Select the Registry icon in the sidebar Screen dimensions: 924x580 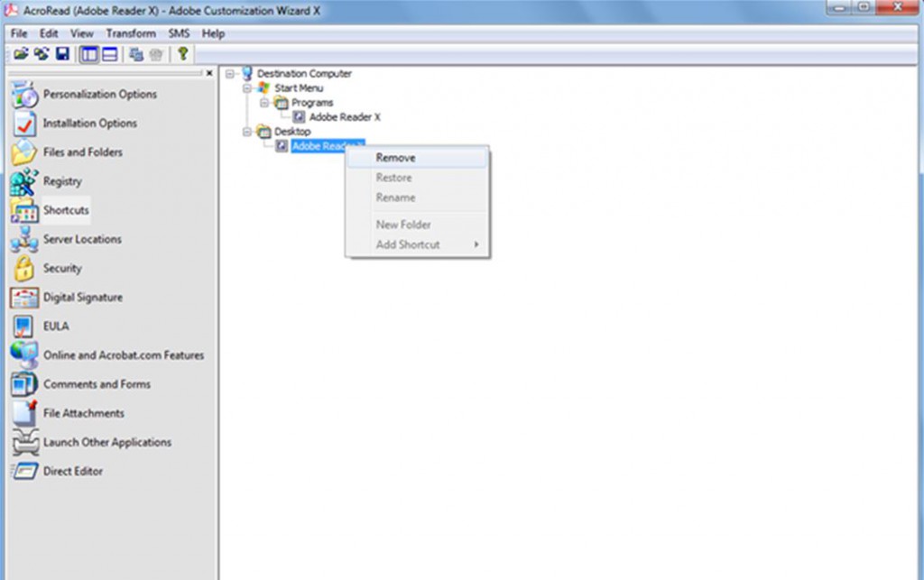(24, 181)
